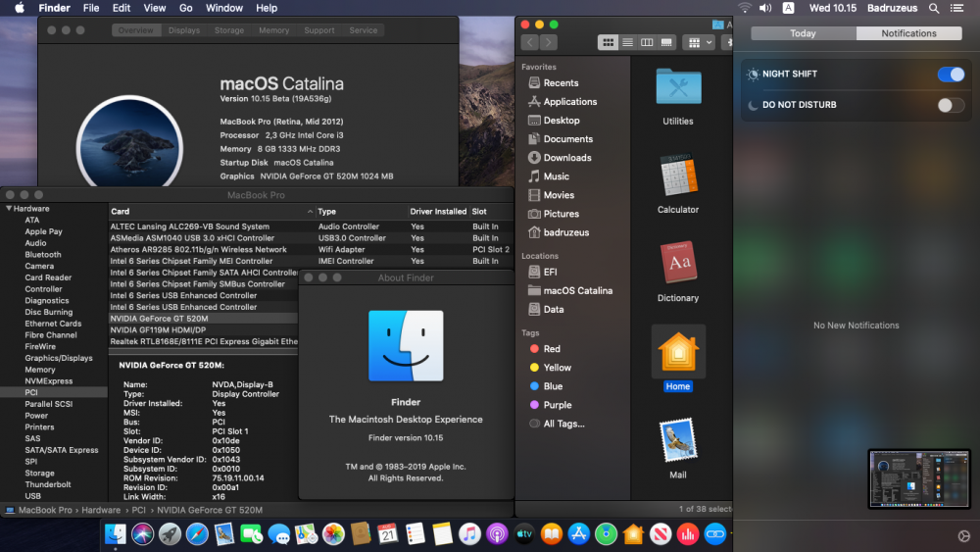Screen dimensions: 980x552
Task: Open macOS Catalina volume in sidebar
Action: (577, 290)
